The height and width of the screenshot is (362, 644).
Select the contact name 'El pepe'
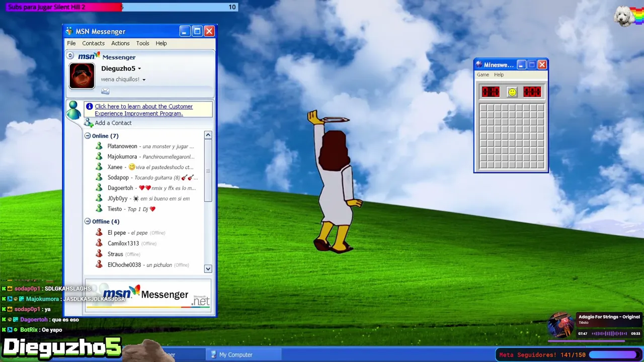tap(117, 233)
